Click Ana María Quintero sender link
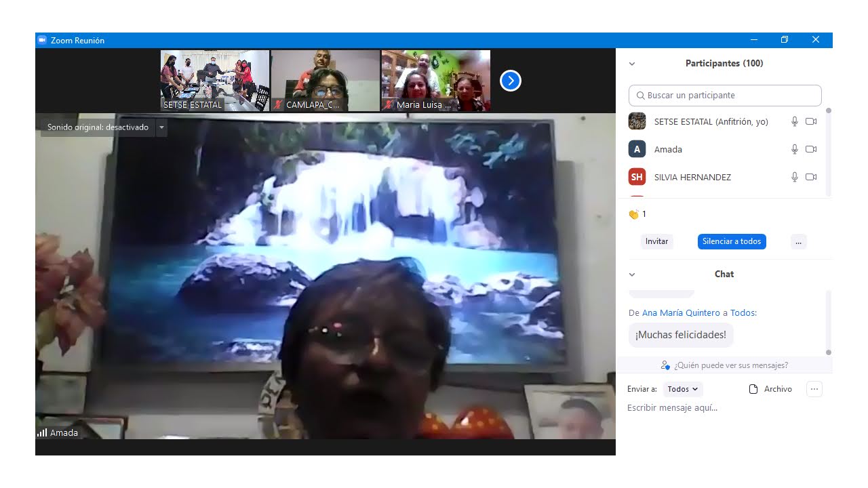 click(681, 313)
